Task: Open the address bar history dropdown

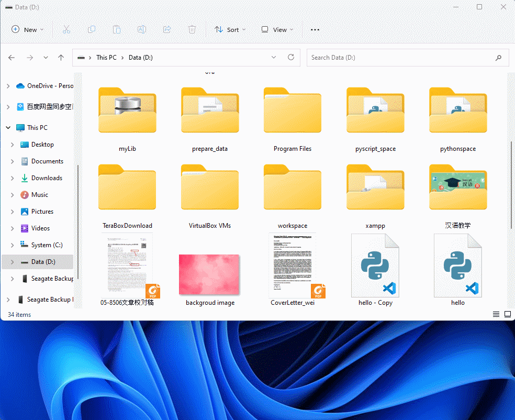Action: 273,58
